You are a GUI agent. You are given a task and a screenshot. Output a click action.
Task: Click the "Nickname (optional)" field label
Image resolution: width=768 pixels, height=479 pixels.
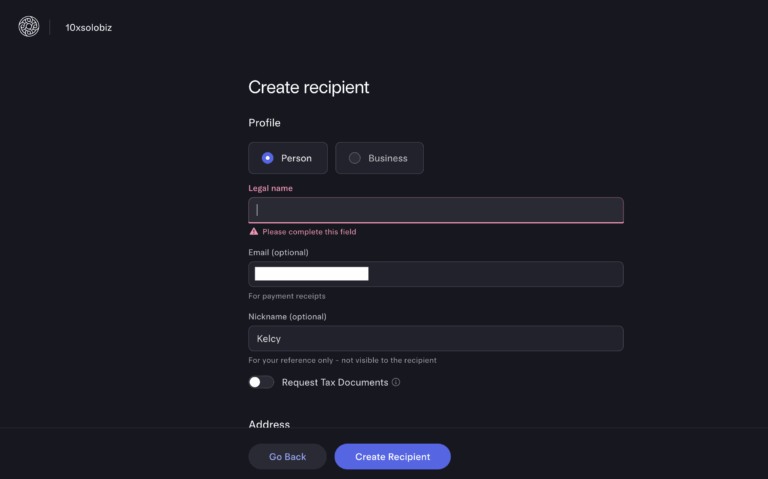click(x=287, y=316)
